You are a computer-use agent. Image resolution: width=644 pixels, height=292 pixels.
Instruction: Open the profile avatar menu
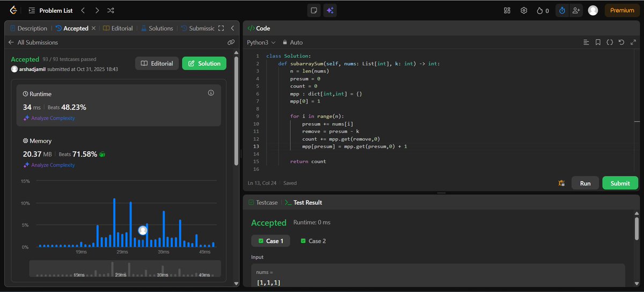(593, 10)
